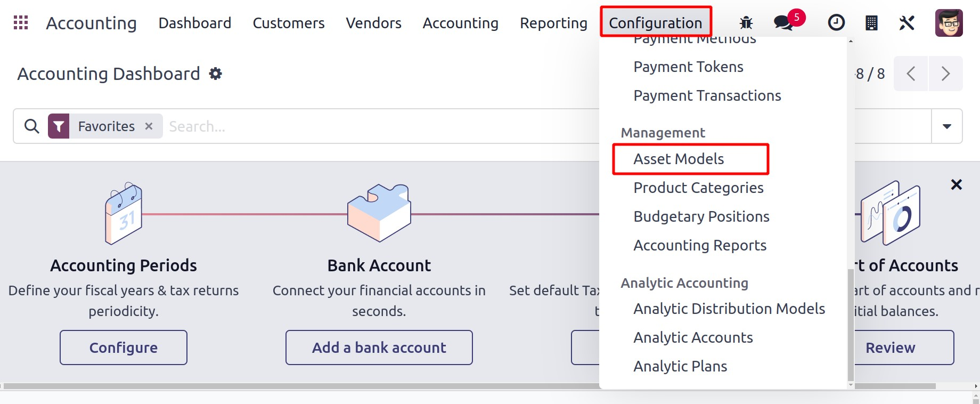Select Asset Models menu entry
The width and height of the screenshot is (980, 404).
(679, 159)
